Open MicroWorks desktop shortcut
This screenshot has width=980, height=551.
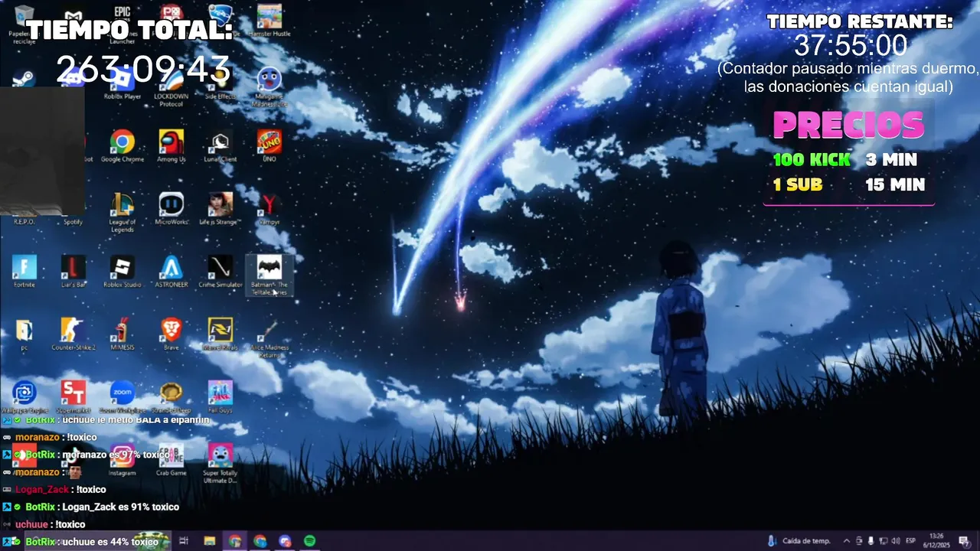[x=171, y=208]
